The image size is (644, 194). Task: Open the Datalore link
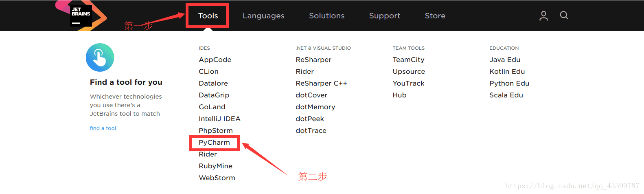coord(213,83)
